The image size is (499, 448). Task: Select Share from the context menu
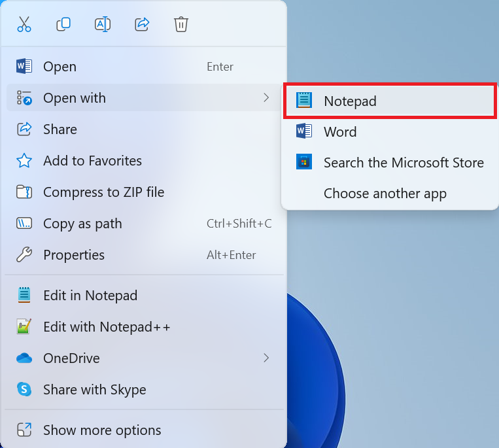[x=143, y=129]
